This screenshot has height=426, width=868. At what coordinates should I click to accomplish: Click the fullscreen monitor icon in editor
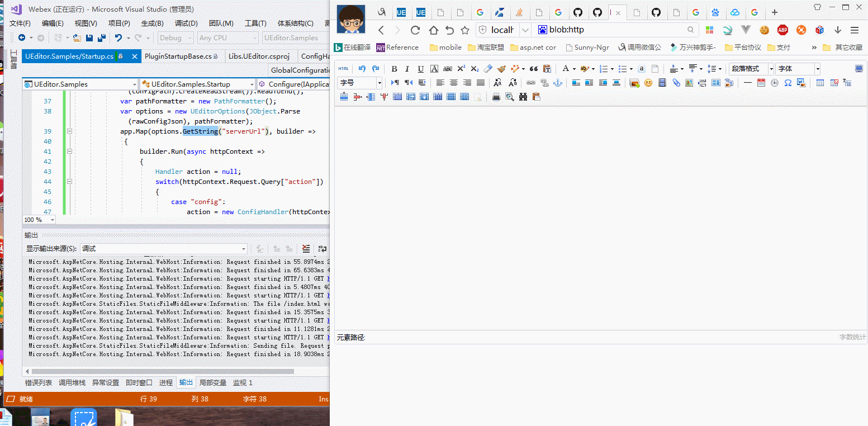[x=859, y=69]
